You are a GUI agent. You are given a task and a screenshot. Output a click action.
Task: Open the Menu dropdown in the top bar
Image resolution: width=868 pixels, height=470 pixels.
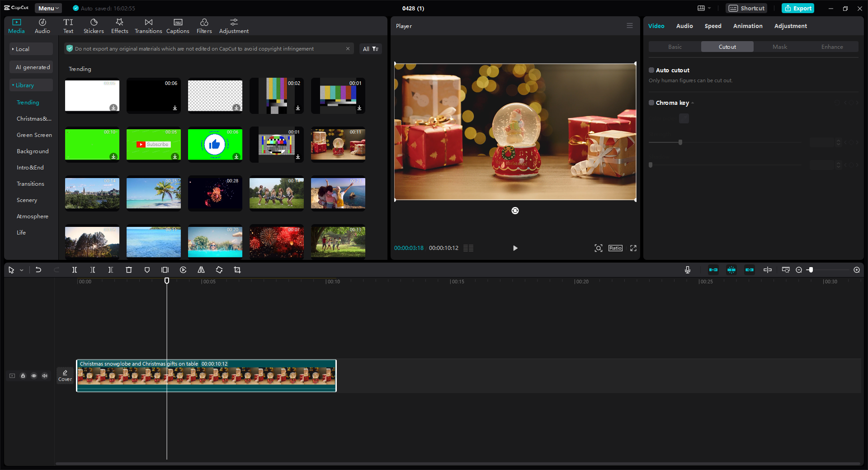pyautogui.click(x=48, y=8)
